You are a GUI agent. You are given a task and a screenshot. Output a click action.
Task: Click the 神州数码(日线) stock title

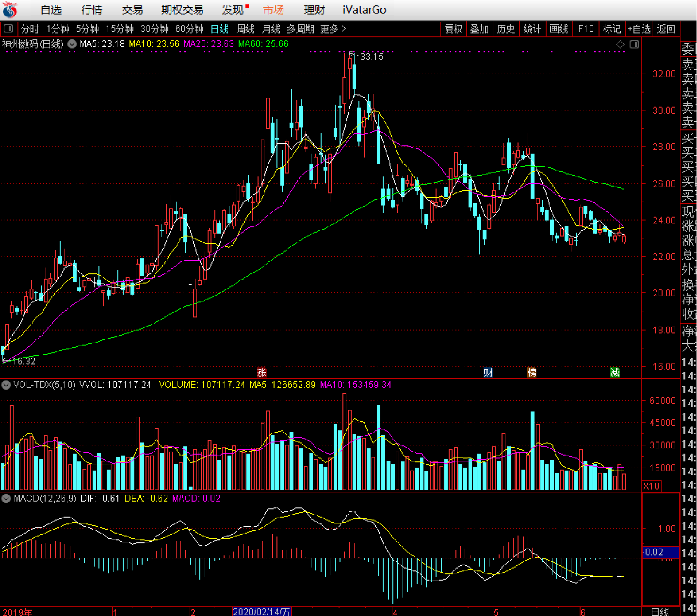32,44
